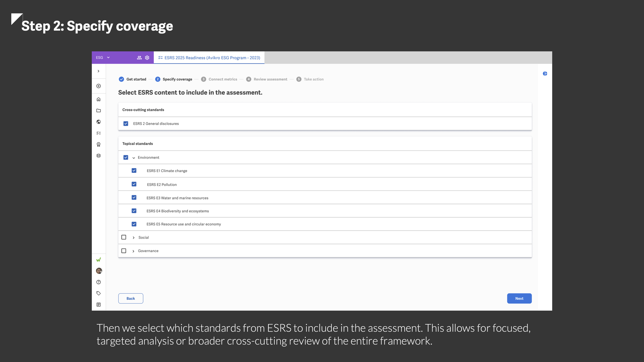Click the 'Topical standards' header
Image resolution: width=644 pixels, height=362 pixels.
138,144
